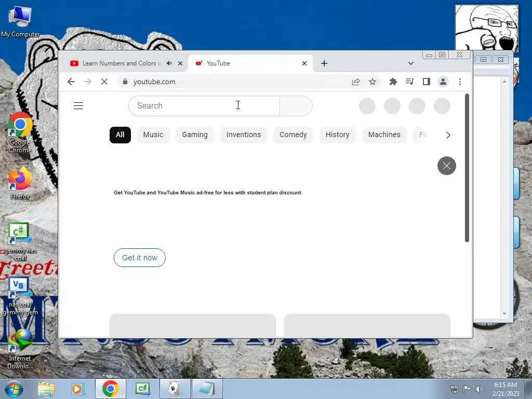Select the Comedy filter chip
The height and width of the screenshot is (399, 532).
[293, 135]
